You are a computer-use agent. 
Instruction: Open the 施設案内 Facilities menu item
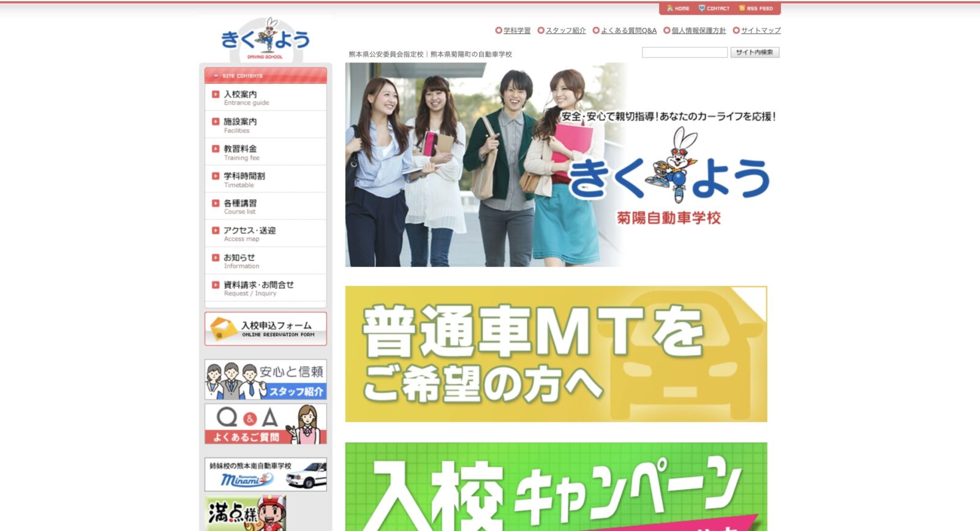tap(265, 125)
